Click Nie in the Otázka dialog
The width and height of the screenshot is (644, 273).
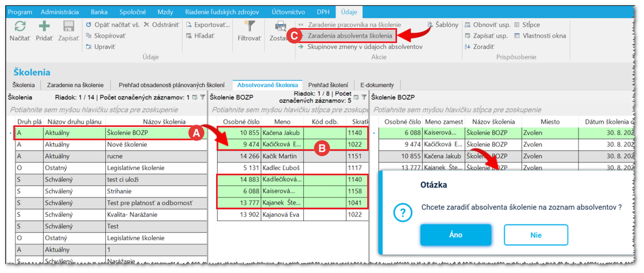[x=536, y=235]
